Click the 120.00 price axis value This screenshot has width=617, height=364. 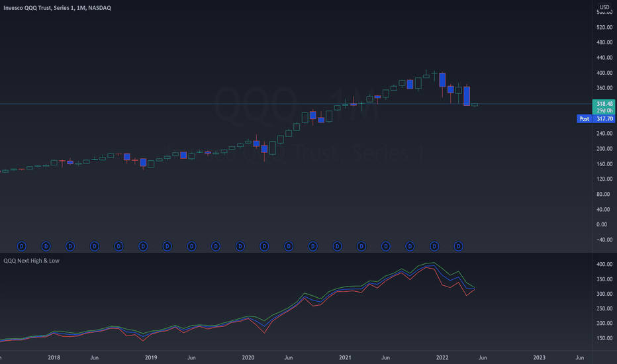point(604,179)
